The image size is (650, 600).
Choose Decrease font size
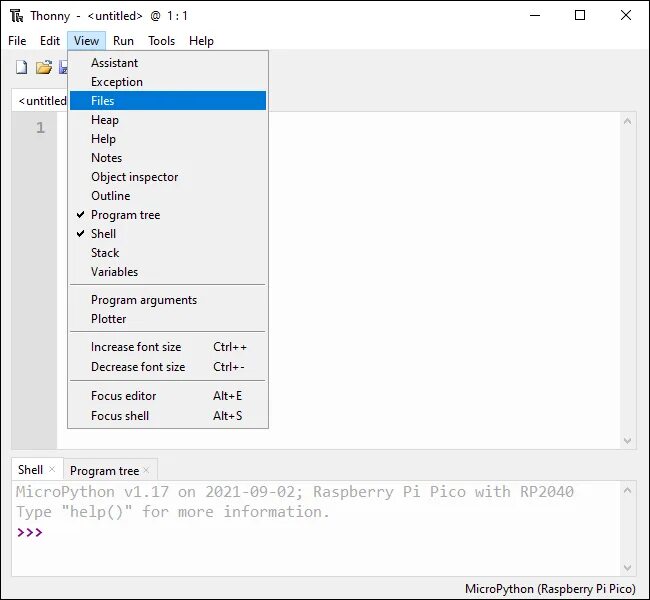[x=168, y=367]
